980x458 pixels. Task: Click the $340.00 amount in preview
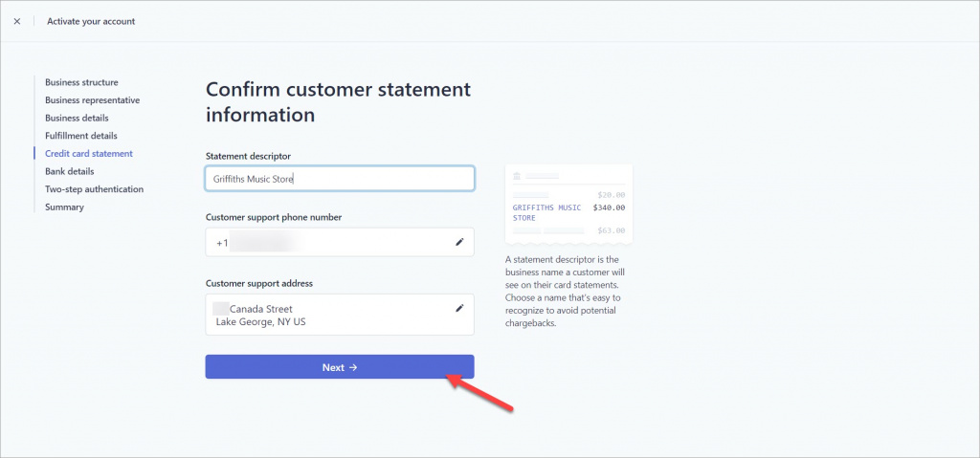point(609,207)
